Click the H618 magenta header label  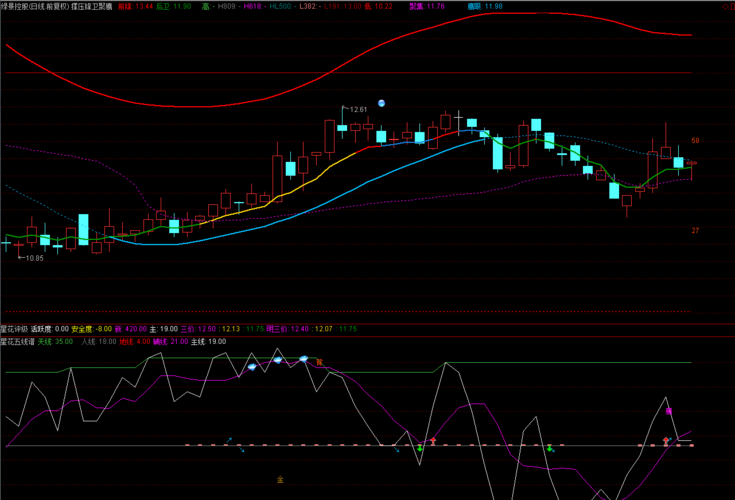click(x=254, y=7)
